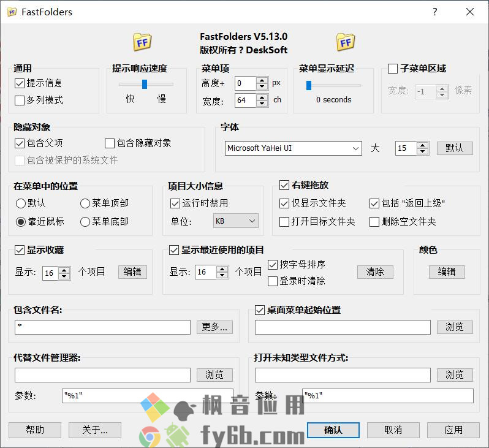Decrease the 高度+ px value
Screen dimensions: 489x448
262,86
